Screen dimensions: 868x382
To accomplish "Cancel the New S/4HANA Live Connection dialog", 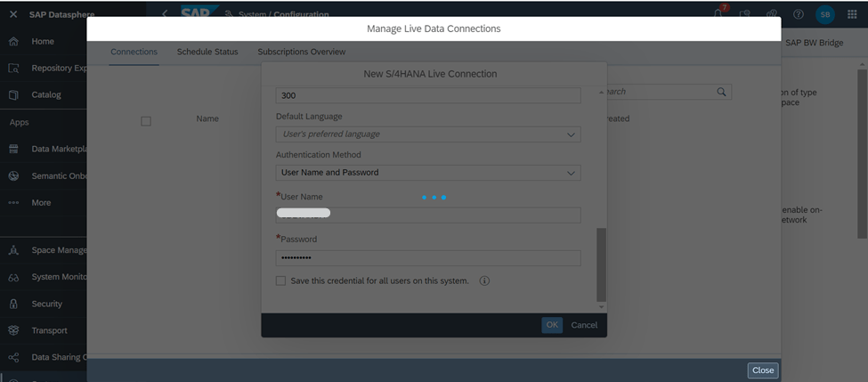I will click(584, 325).
